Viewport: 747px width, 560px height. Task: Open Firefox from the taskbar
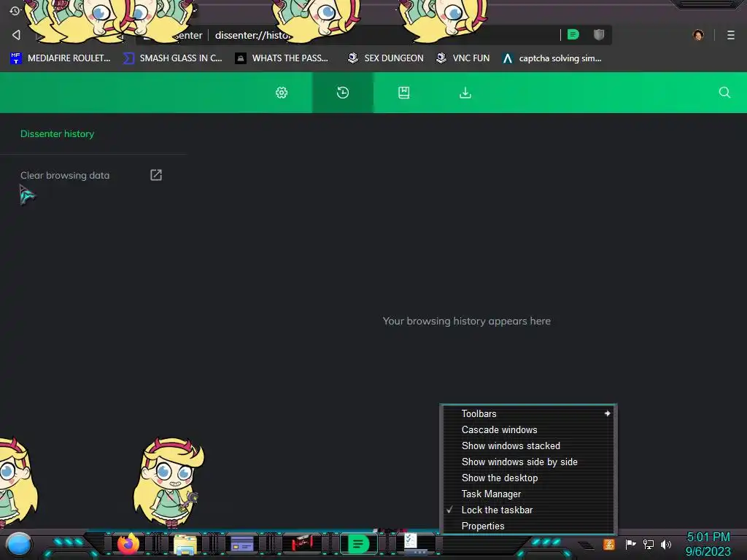point(128,543)
